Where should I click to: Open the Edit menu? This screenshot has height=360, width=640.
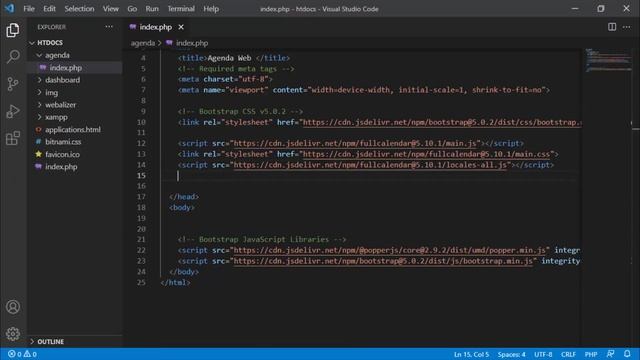pyautogui.click(x=49, y=9)
